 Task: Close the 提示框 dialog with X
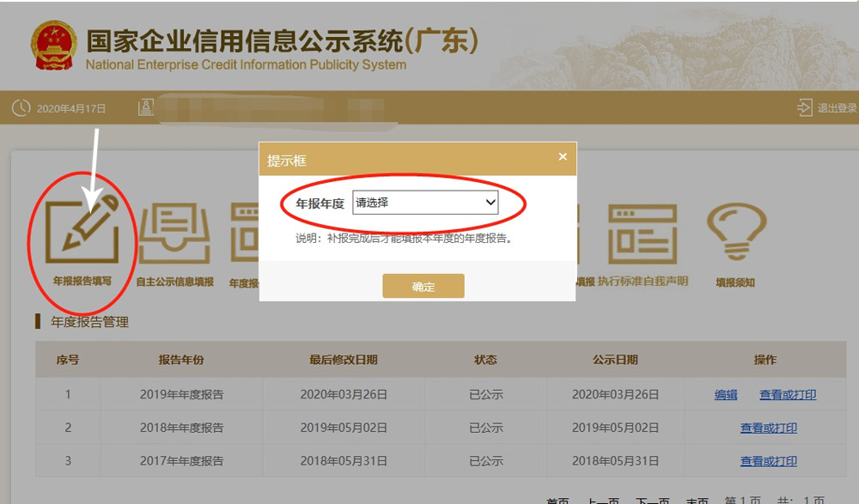[563, 157]
